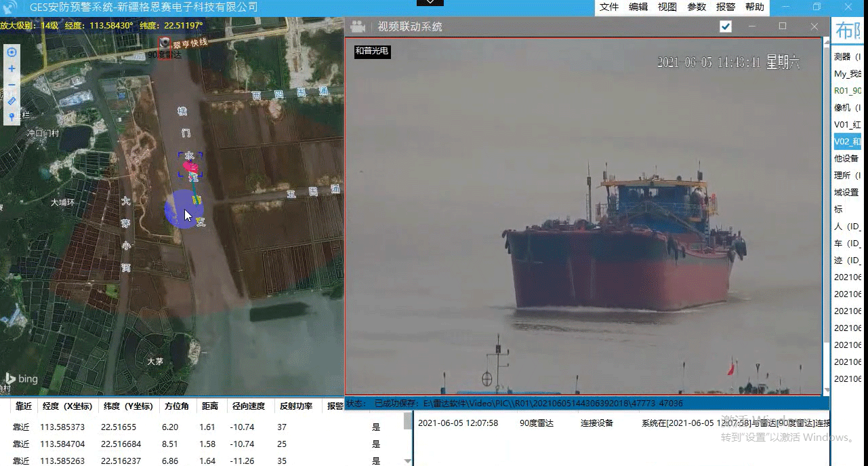Screen dimensions: 868x466
Task: Click the video camera icon in 视频联动系统 title
Action: pyautogui.click(x=358, y=26)
